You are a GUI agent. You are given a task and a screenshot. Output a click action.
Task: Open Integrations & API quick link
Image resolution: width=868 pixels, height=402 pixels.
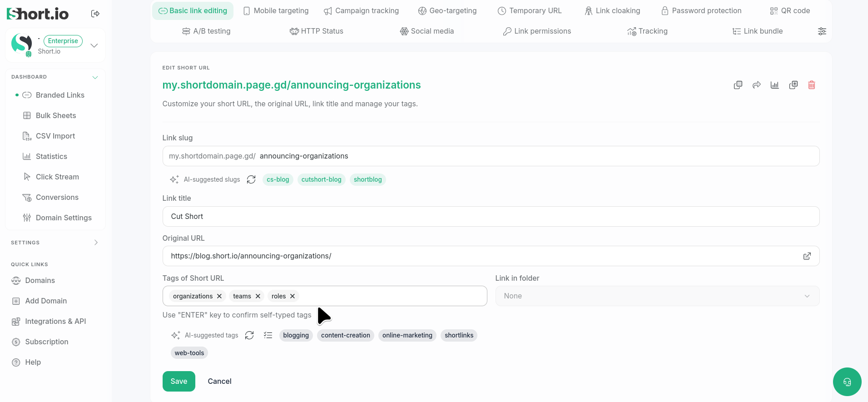[x=49, y=321]
